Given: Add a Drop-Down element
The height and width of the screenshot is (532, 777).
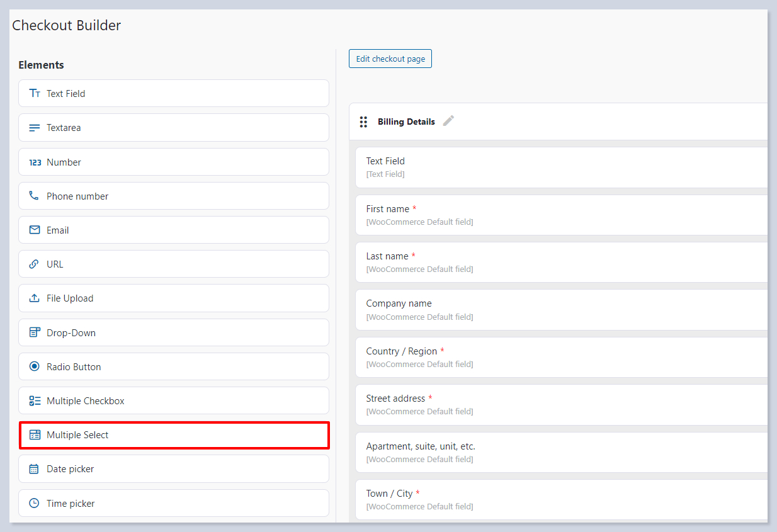Looking at the screenshot, I should click(174, 332).
